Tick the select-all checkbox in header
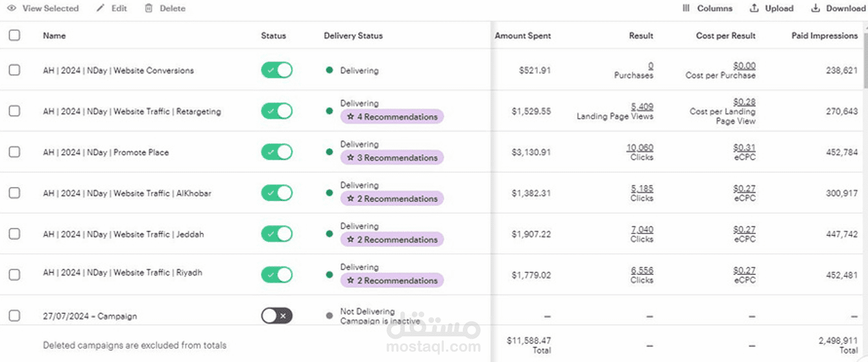Viewport: 868px width, 362px height. click(14, 36)
